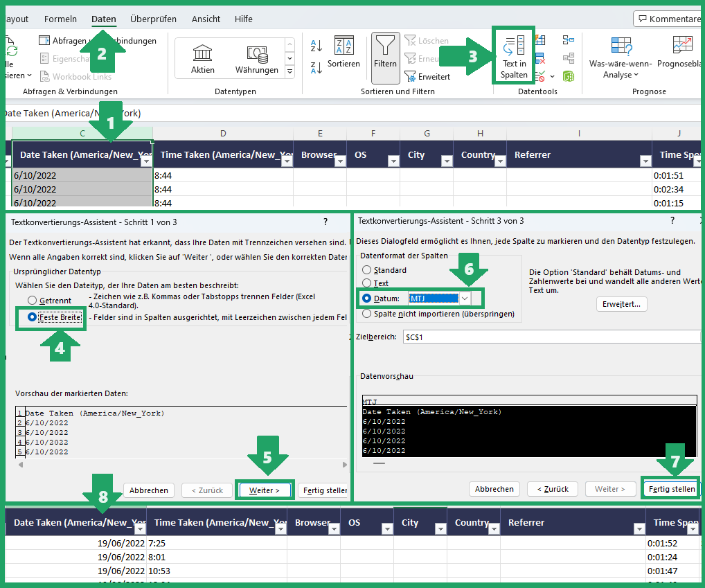Click the Datentypen gallery scroll-down arrow

[290, 58]
